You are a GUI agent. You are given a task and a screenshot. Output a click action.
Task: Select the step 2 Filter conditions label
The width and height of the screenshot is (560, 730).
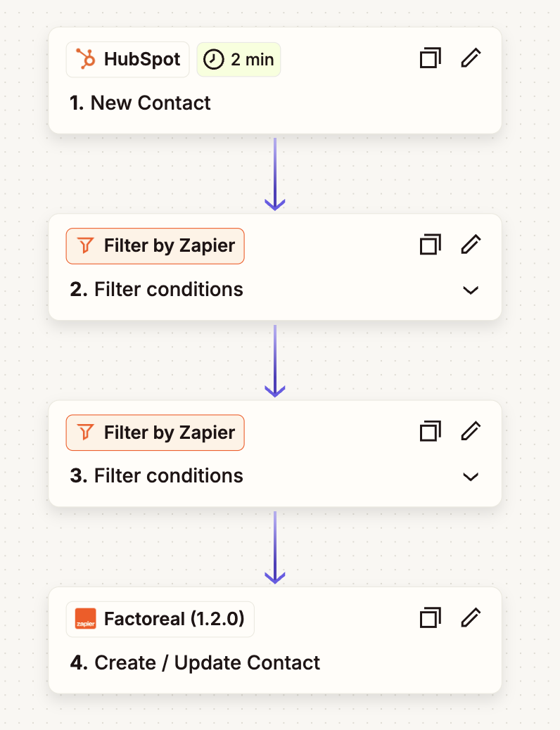pos(157,290)
